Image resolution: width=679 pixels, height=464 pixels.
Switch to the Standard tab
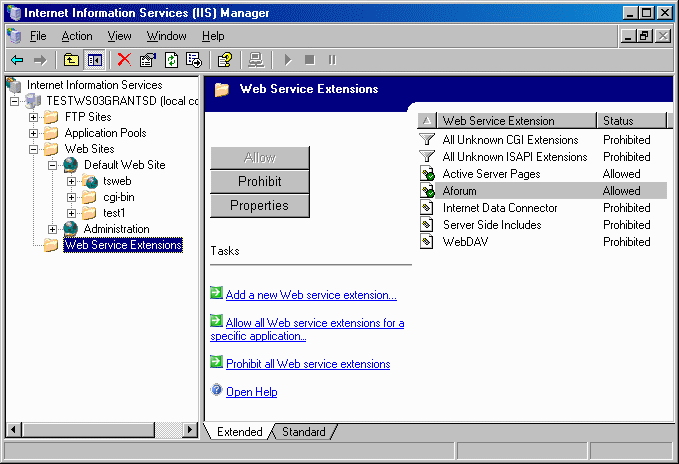point(304,432)
